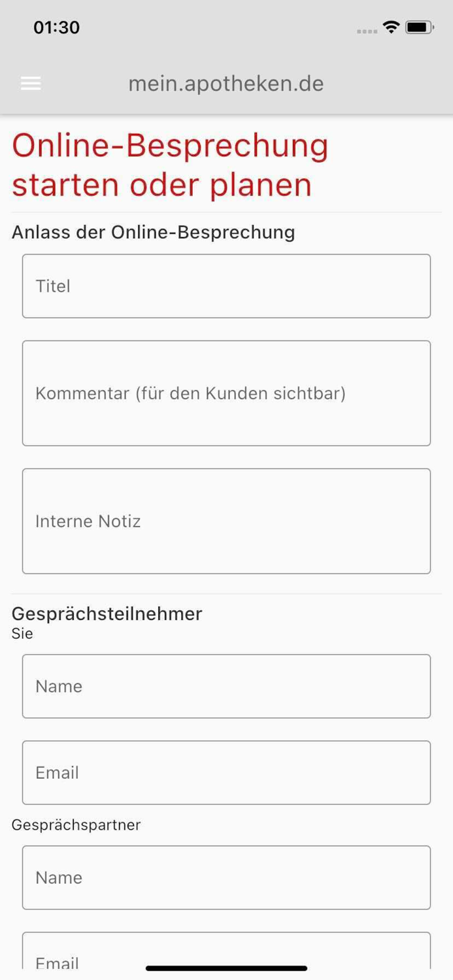Click the Online-Besprechung starten oder planen heading
Image resolution: width=453 pixels, height=980 pixels.
tap(170, 164)
